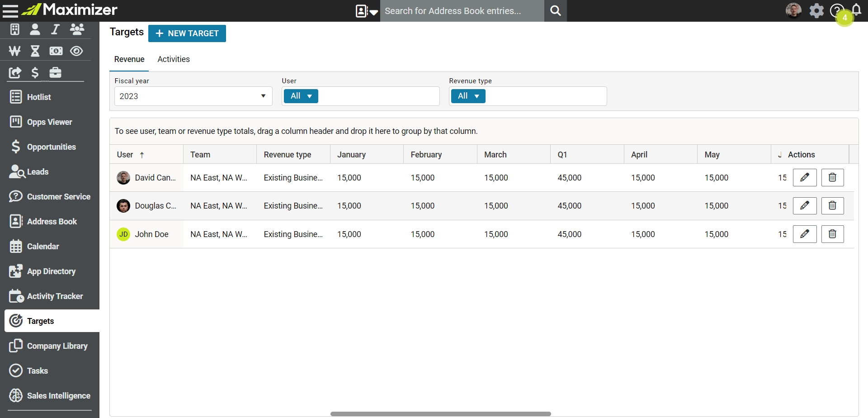The height and width of the screenshot is (418, 868).
Task: Expand the User filter All dropdown
Action: (301, 96)
